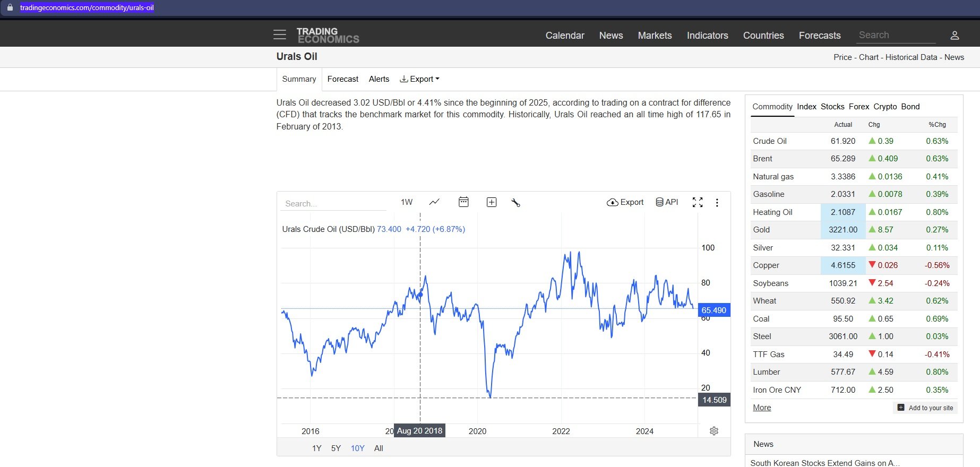This screenshot has height=467, width=980.
Task: Open the chart tools wrench icon
Action: point(515,202)
